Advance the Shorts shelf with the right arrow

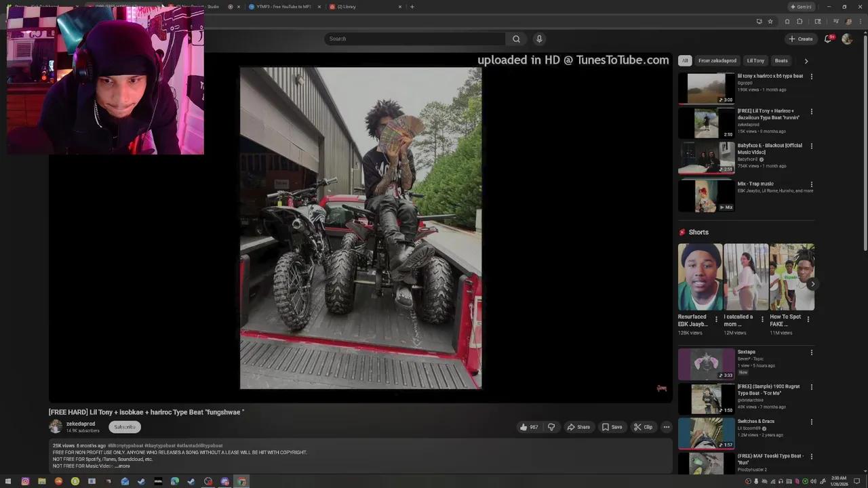click(812, 284)
